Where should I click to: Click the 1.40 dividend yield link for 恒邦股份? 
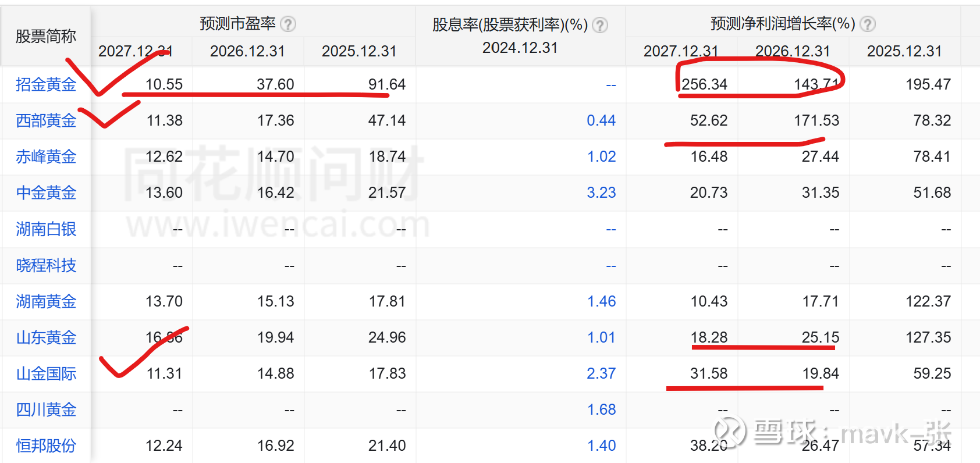[601, 446]
